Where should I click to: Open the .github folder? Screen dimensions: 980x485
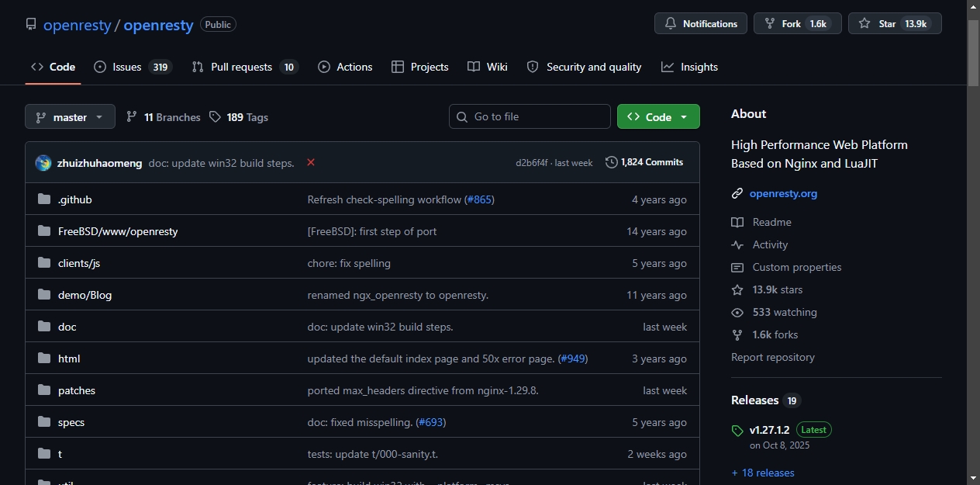(x=75, y=199)
